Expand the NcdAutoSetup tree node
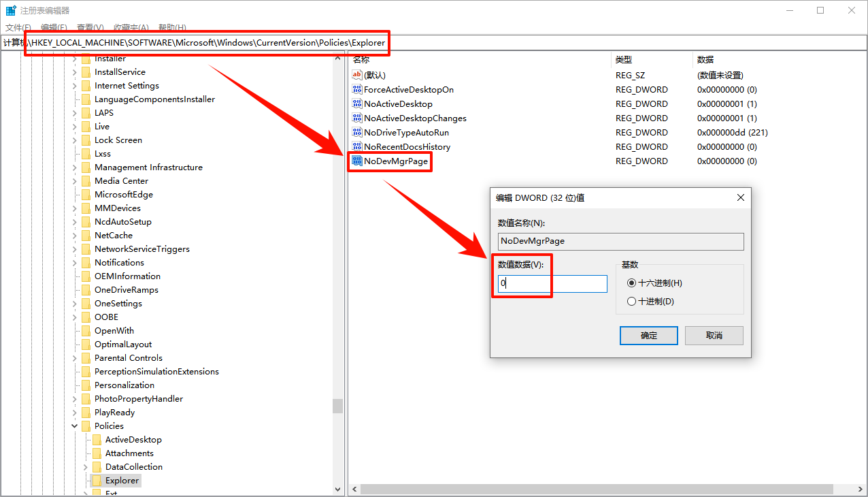Image resolution: width=868 pixels, height=497 pixels. (x=75, y=221)
